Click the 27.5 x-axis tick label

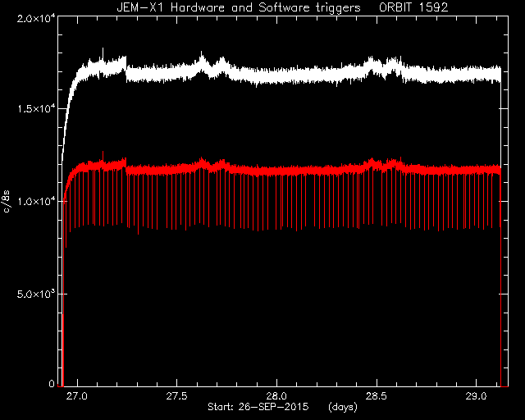(177, 396)
